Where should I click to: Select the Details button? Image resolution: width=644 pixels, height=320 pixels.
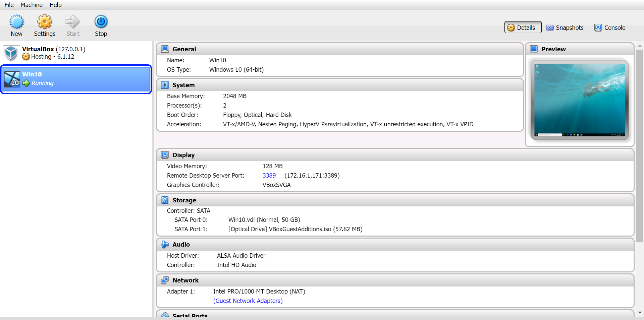click(x=523, y=27)
